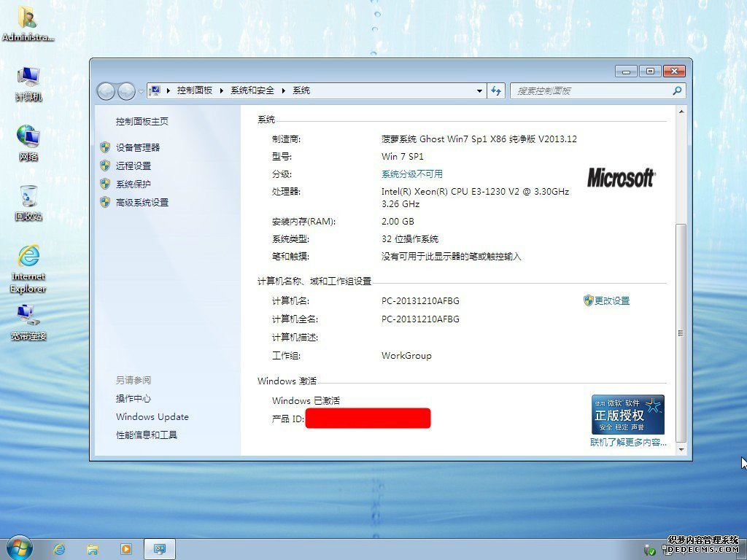Open 高级系统设置 from the sidebar
The width and height of the screenshot is (747, 560).
(142, 203)
